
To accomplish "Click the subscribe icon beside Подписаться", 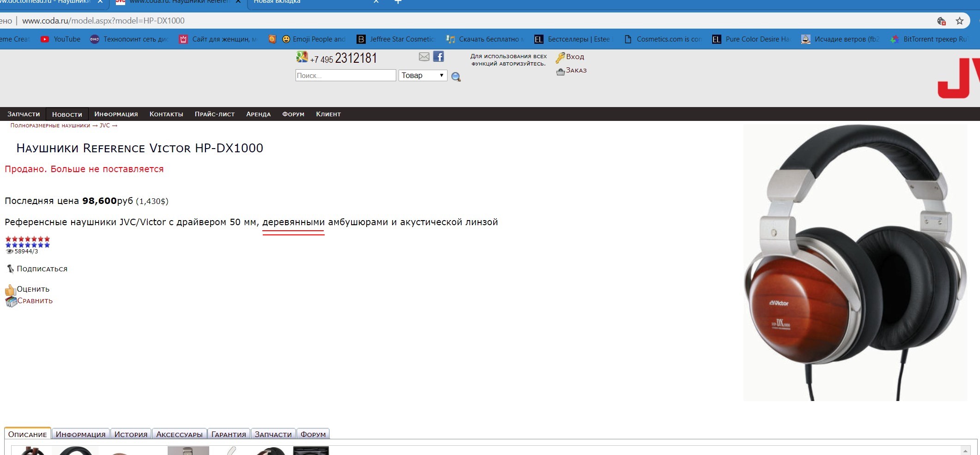I will click(x=10, y=269).
